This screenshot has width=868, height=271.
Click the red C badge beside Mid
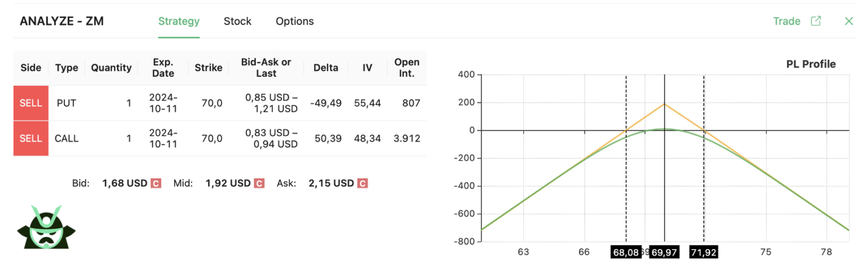coord(259,183)
